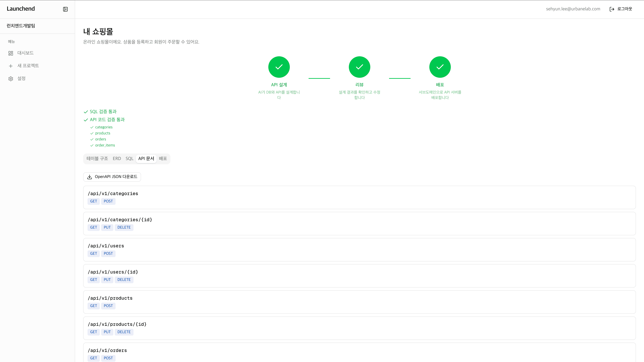The image size is (644, 362).
Task: Expand the /api/v1/products endpoint path
Action: point(110,298)
